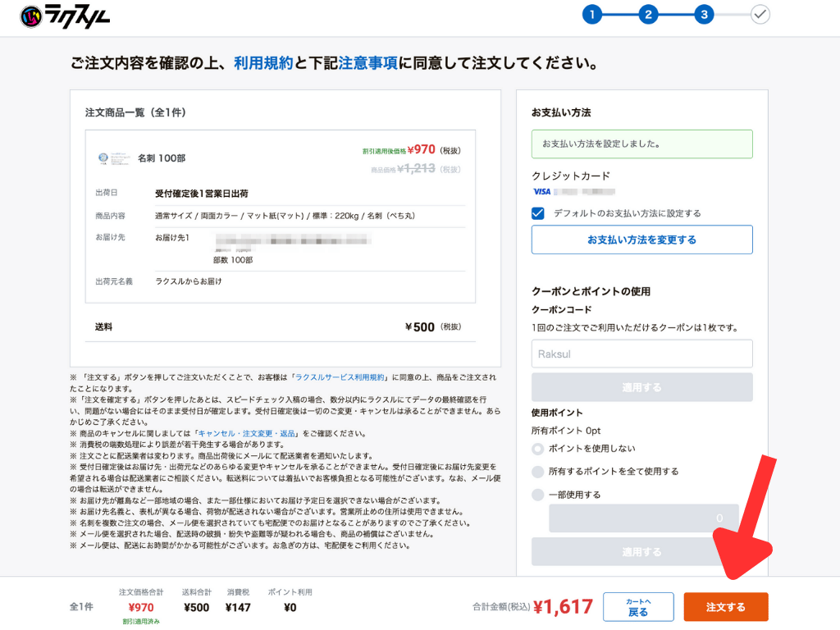The width and height of the screenshot is (840, 630).
Task: Click お支払い方法を変更する button
Action: point(641,239)
